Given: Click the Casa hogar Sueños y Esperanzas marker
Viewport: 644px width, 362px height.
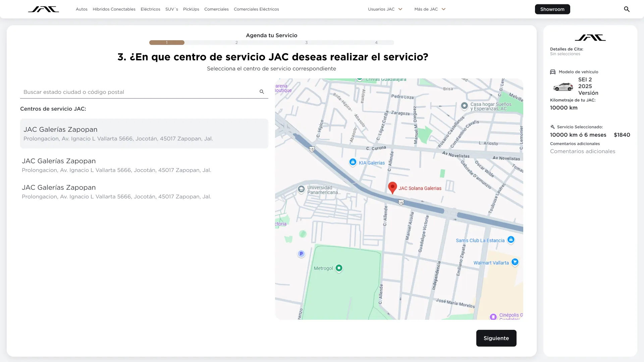Looking at the screenshot, I should coord(464,106).
